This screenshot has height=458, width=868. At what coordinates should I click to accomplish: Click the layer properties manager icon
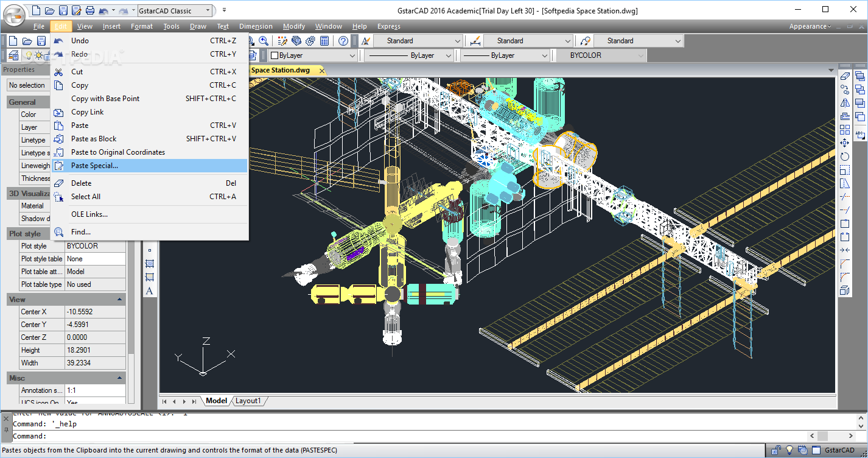coord(13,55)
